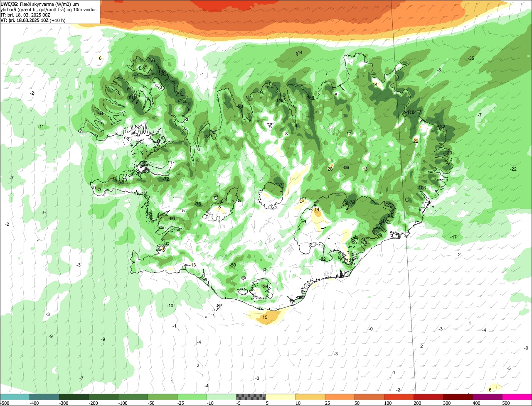Viewport: 532px width, 406px height.
Task: Click the legend swatch between -400 and -300
Action: tap(44, 397)
